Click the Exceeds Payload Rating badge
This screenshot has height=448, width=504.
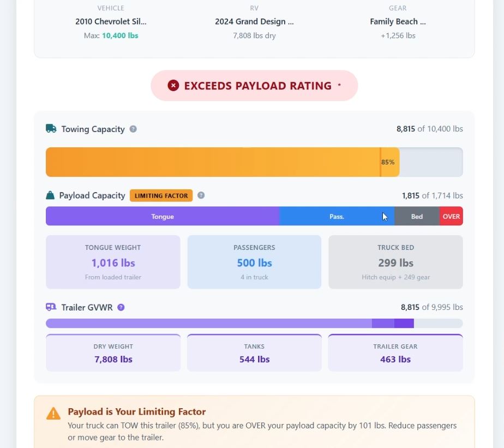254,86
